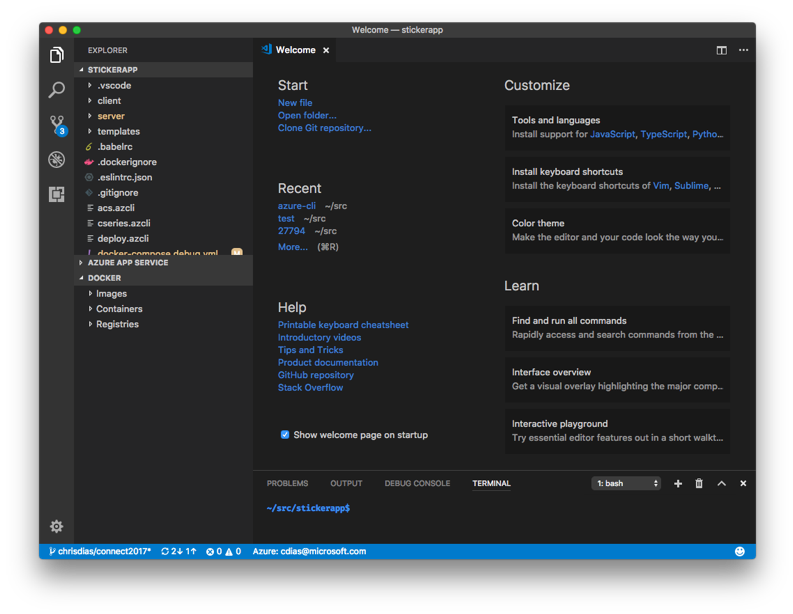Open the Explorer view in activity bar
Screen dimensions: 793x614
pyautogui.click(x=57, y=55)
